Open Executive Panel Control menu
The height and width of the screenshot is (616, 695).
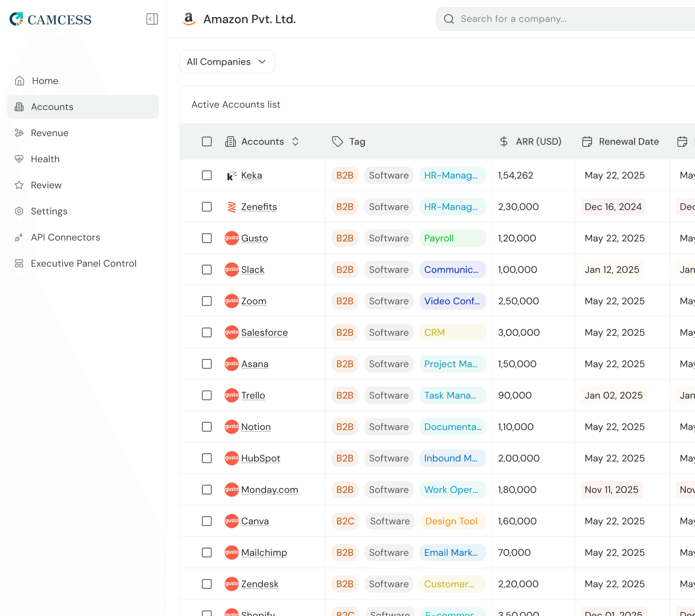(83, 264)
